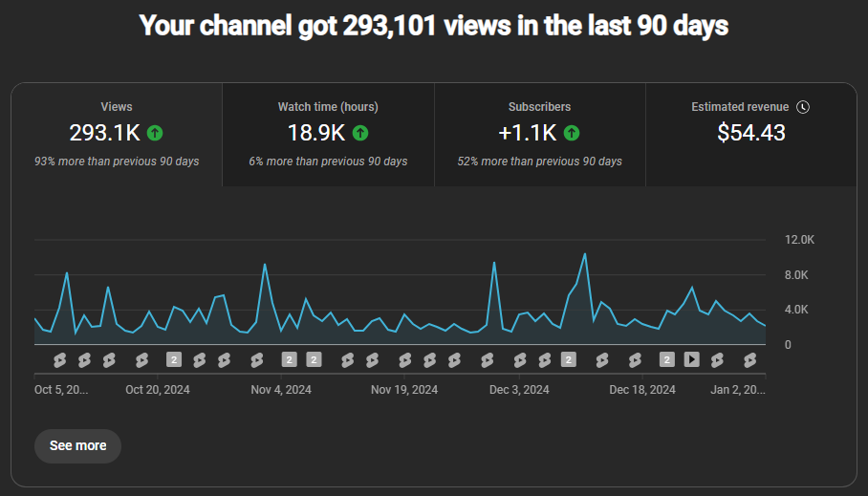
Task: Click the green up arrow next to 293.1K
Action: pyautogui.click(x=155, y=133)
